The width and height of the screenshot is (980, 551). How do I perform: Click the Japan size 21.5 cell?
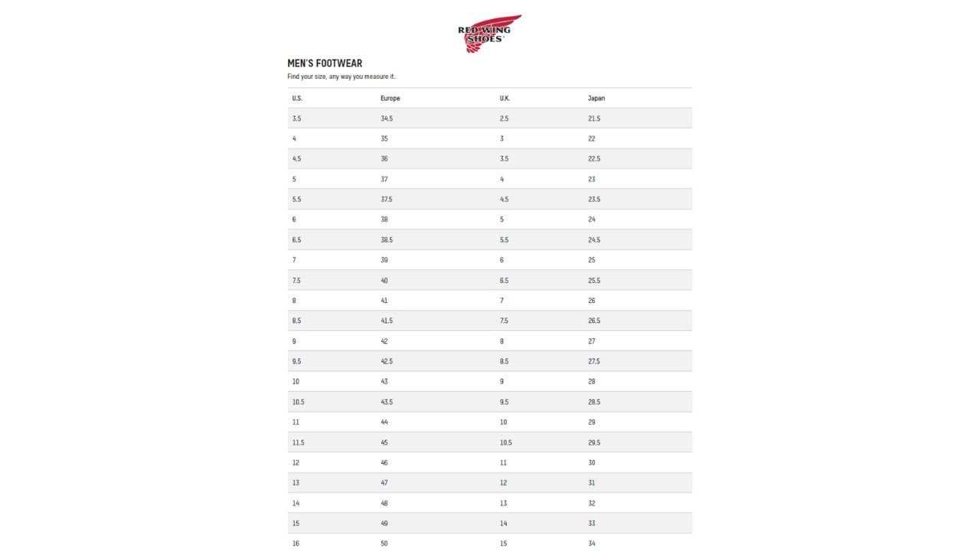tap(594, 119)
